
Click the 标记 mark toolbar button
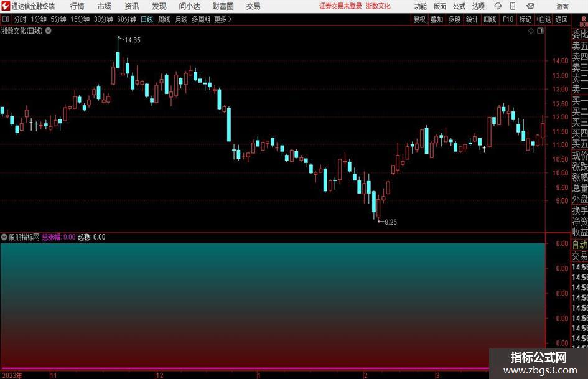coord(525,19)
